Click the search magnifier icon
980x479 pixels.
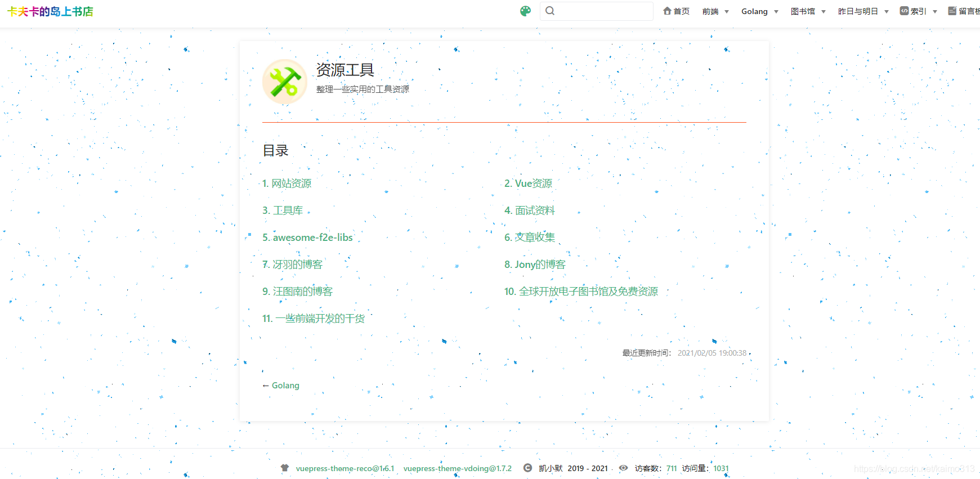[x=550, y=11]
